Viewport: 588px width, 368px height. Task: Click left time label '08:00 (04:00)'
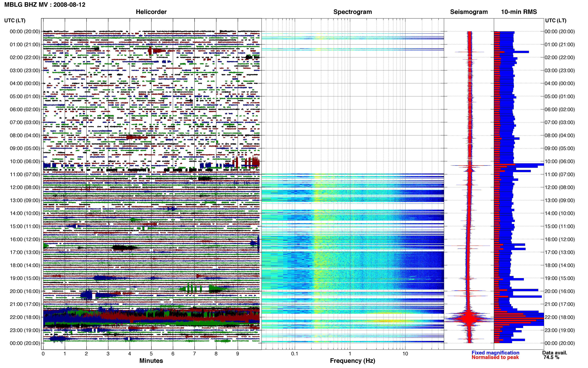(25, 135)
